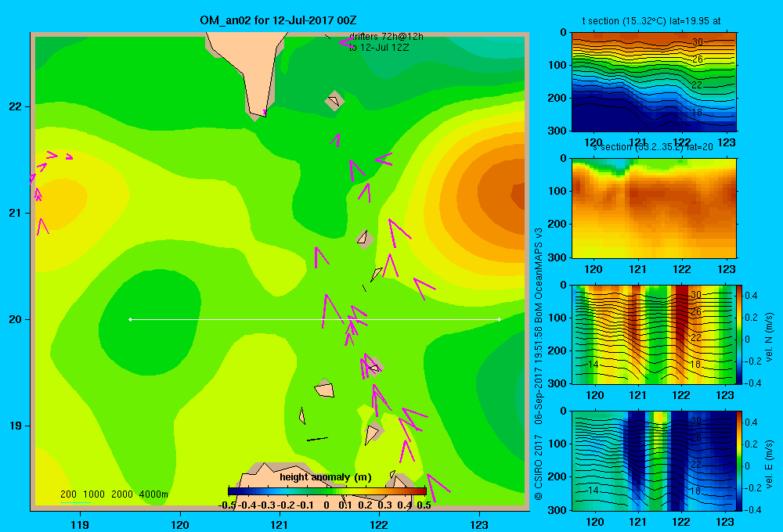Click the green low-anomaly eddy at the section line's west end
783x532 pixels.
pos(150,322)
